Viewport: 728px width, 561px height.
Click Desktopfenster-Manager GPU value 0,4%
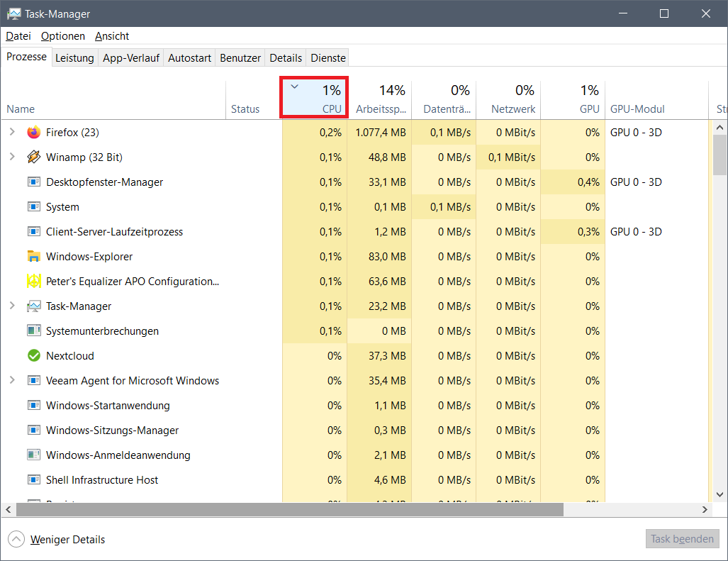click(x=588, y=182)
